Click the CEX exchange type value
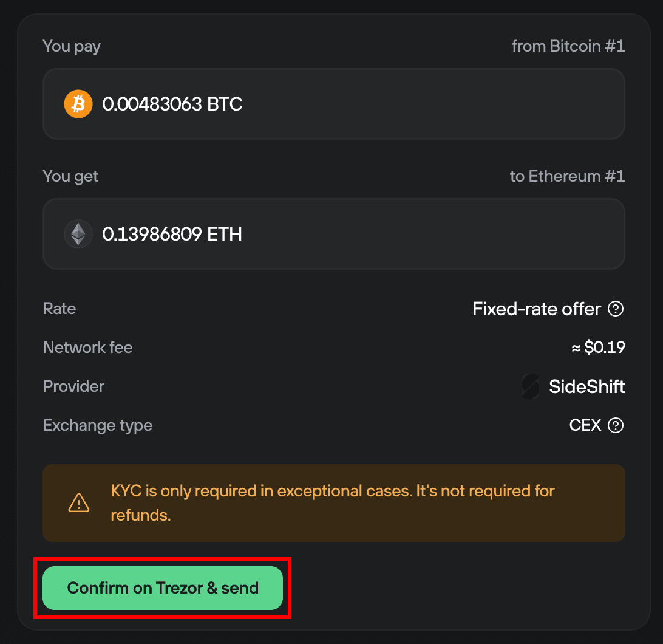The width and height of the screenshot is (663, 644). pos(585,425)
